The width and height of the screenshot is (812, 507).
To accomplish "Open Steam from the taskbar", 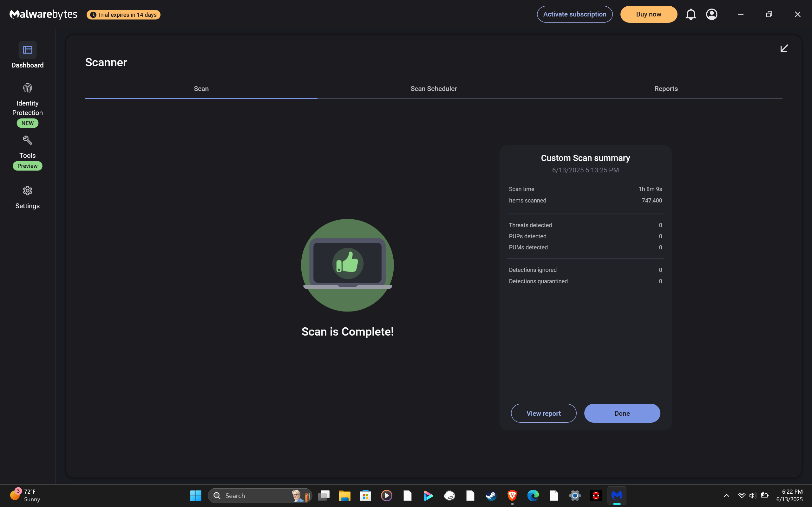I will point(491,495).
